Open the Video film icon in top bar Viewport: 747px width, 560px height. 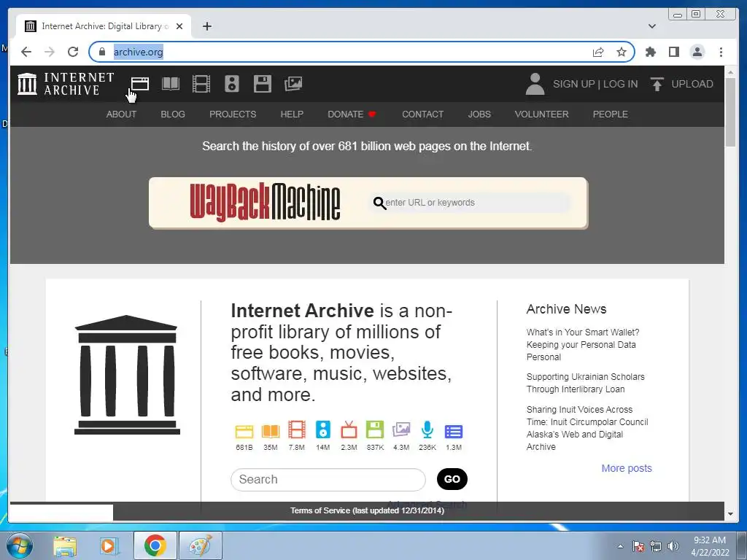(201, 84)
